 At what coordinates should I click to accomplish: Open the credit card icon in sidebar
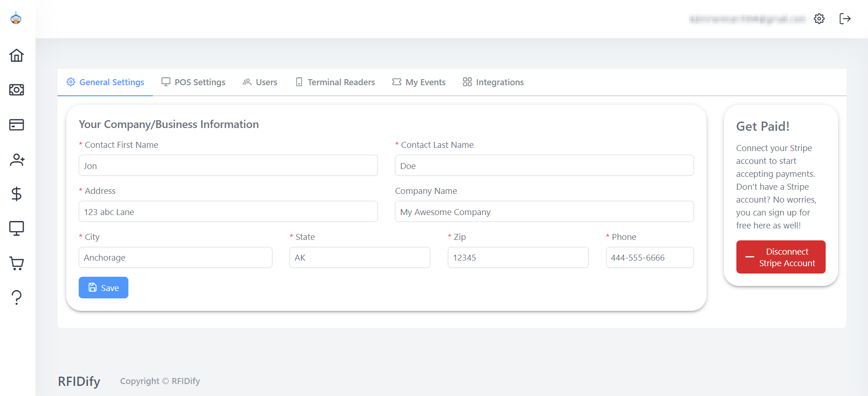coord(17,125)
